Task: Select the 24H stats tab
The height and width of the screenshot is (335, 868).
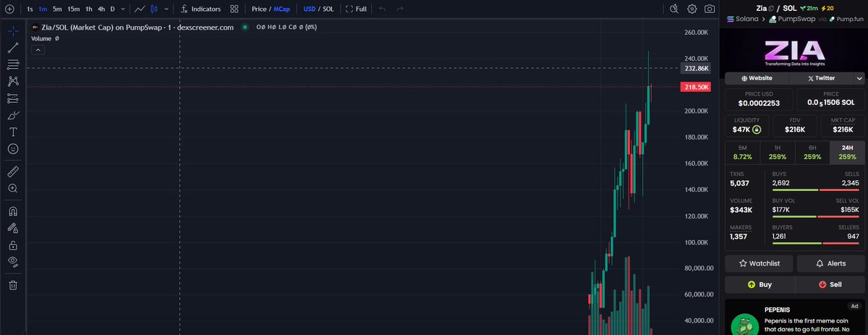Action: pos(847,152)
